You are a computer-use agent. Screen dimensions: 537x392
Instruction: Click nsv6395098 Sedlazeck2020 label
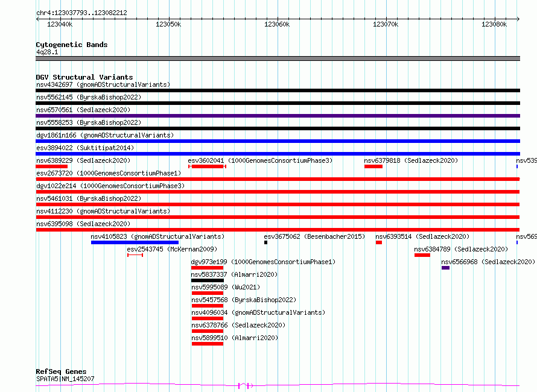pos(83,224)
